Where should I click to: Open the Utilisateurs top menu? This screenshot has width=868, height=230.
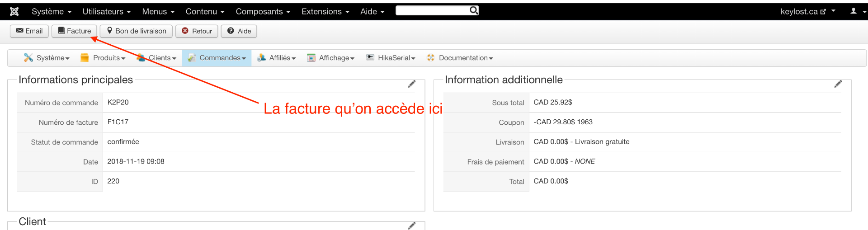(106, 12)
